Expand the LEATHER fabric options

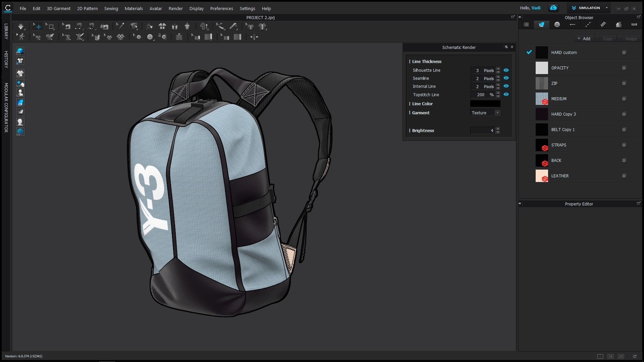pyautogui.click(x=624, y=176)
